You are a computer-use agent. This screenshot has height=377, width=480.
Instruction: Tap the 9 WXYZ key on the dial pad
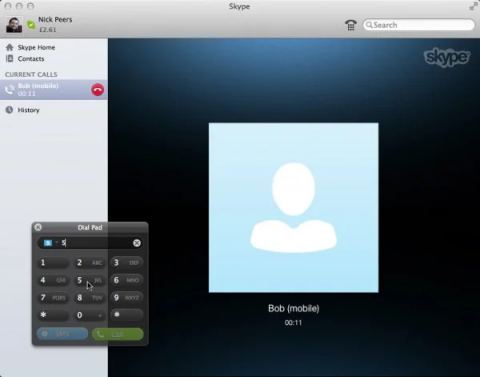pos(127,298)
